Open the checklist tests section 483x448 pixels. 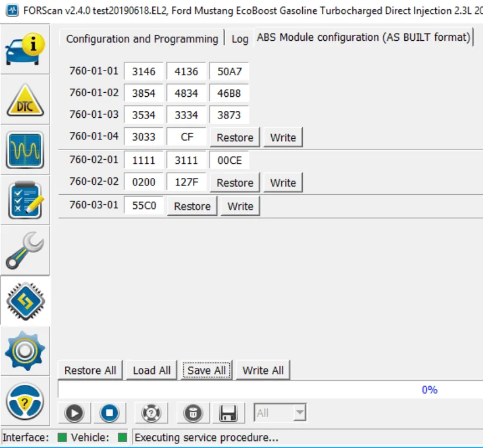click(x=25, y=200)
